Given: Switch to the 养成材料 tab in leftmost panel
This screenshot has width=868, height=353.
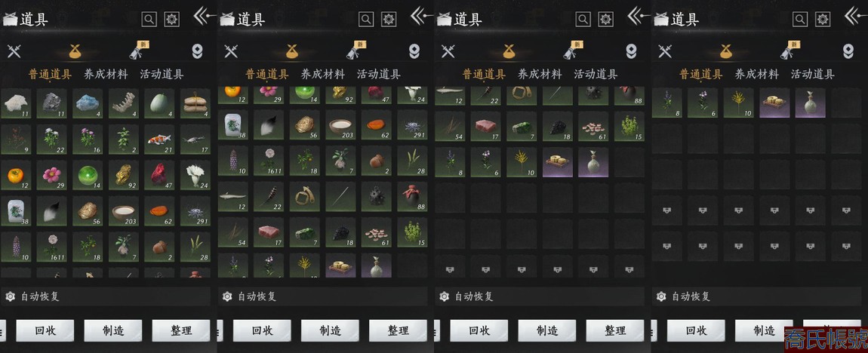Looking at the screenshot, I should click(106, 74).
